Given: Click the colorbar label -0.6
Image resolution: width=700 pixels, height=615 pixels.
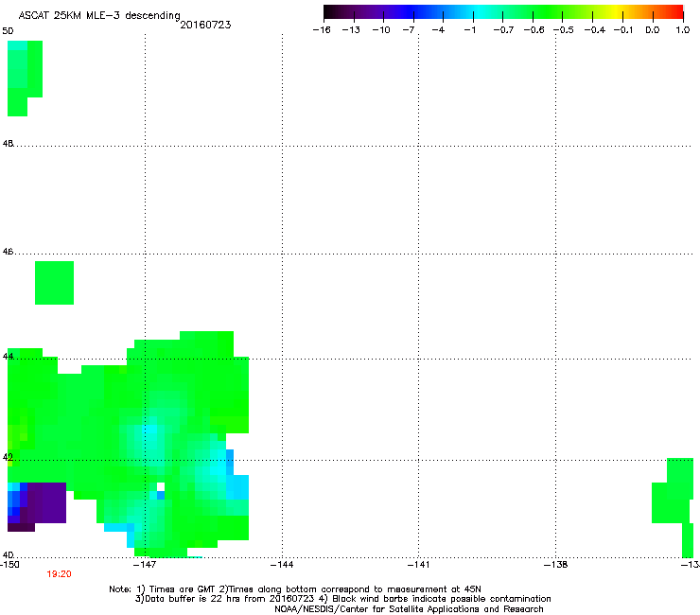Looking at the screenshot, I should pyautogui.click(x=534, y=30).
